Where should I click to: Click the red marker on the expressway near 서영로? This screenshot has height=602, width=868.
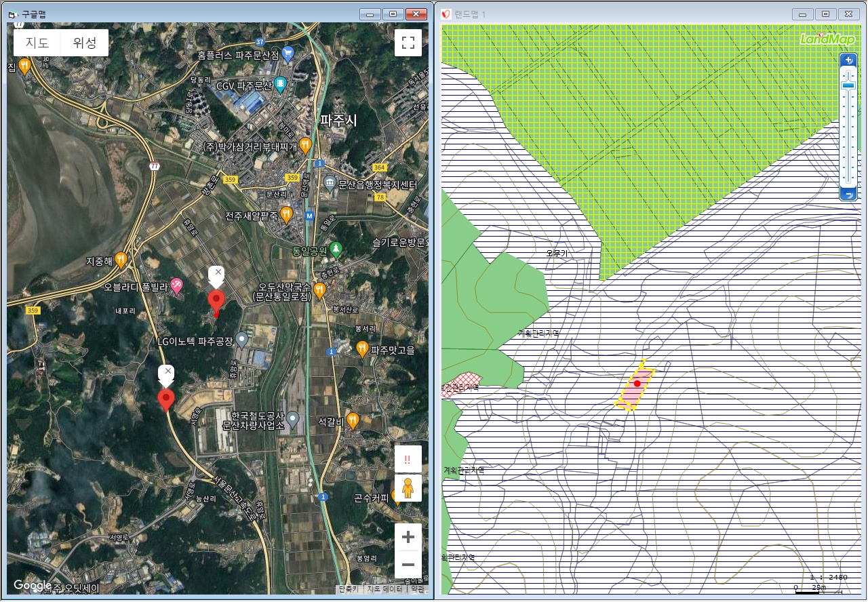pyautogui.click(x=166, y=400)
